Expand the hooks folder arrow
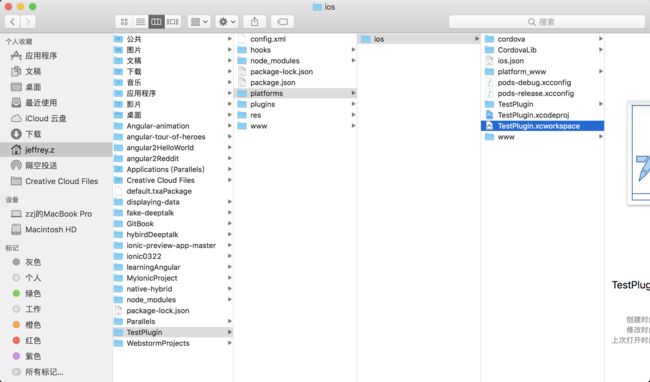The width and height of the screenshot is (650, 382). [353, 50]
